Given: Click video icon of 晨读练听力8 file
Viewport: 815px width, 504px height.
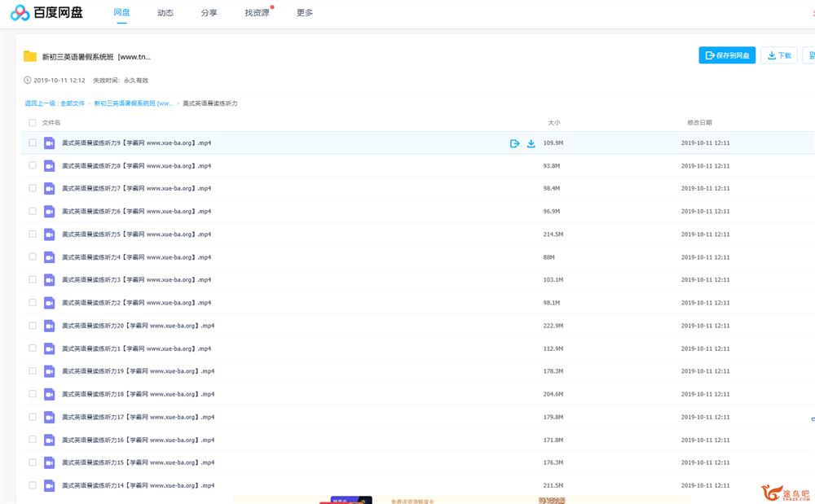Looking at the screenshot, I should [50, 165].
